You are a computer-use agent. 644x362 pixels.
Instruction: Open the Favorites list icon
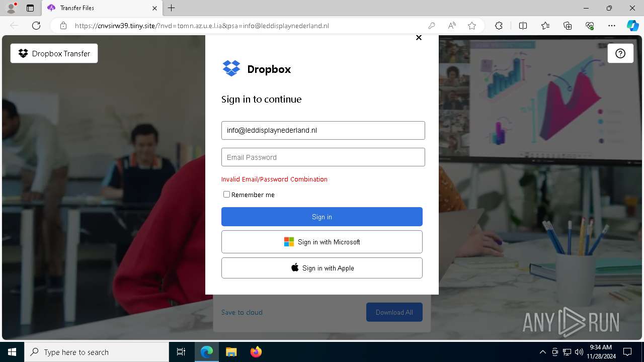pyautogui.click(x=545, y=26)
